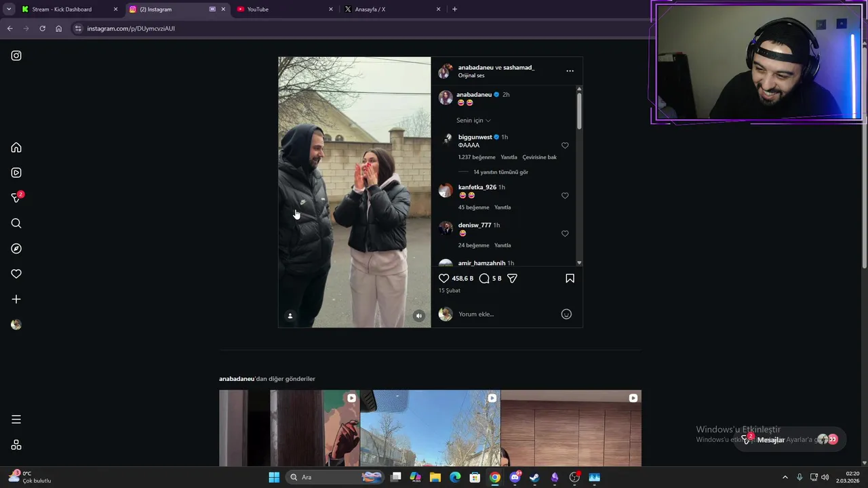Open the Reels icon in the sidebar

coord(16,173)
